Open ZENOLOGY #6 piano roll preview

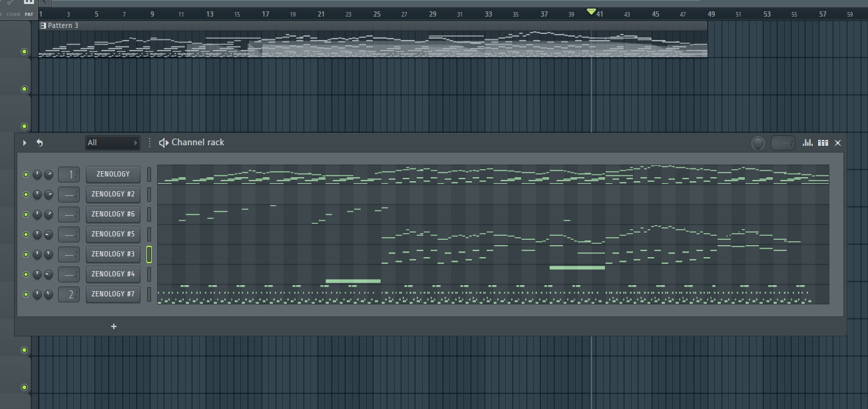(x=493, y=214)
